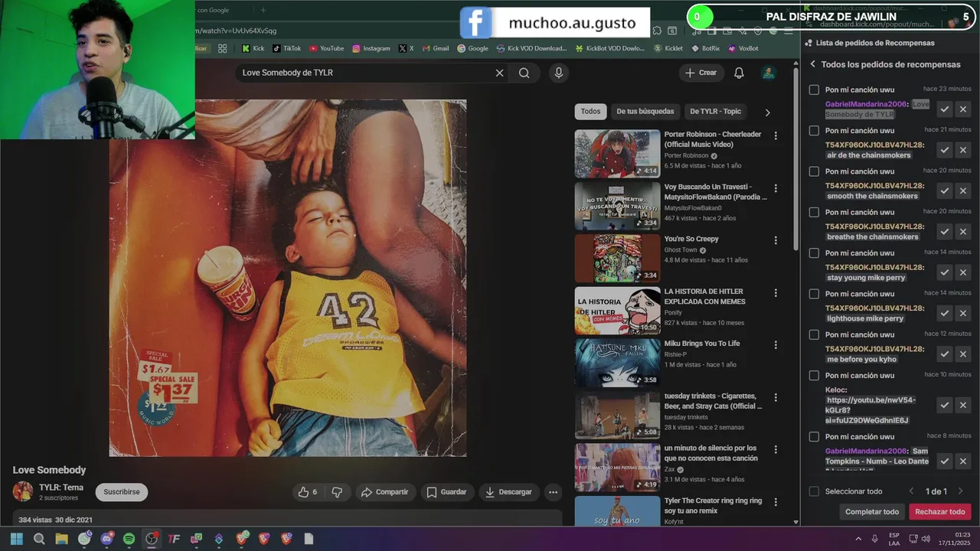This screenshot has width=980, height=551.
Task: Open the TikTok bookmark
Action: click(x=286, y=48)
